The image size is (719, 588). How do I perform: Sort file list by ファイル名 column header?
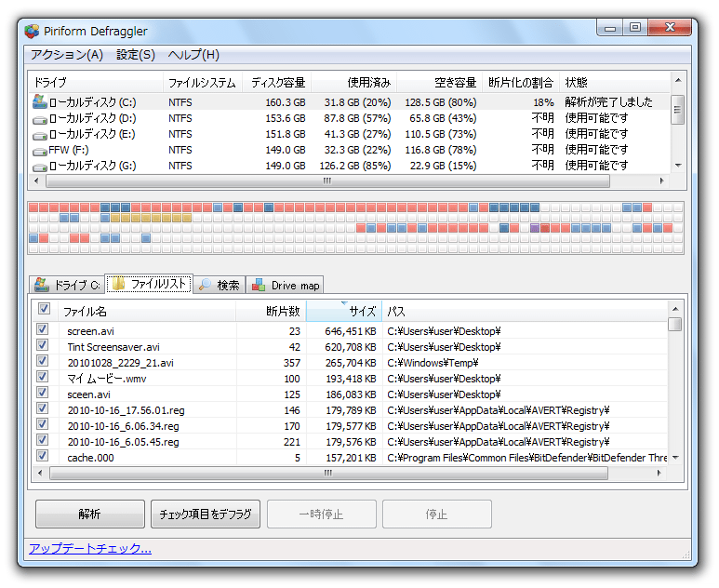(x=147, y=312)
